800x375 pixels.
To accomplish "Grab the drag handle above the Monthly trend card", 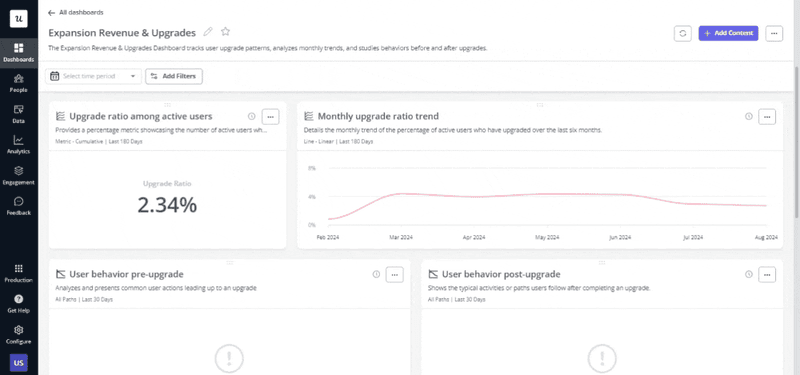I will pos(540,105).
